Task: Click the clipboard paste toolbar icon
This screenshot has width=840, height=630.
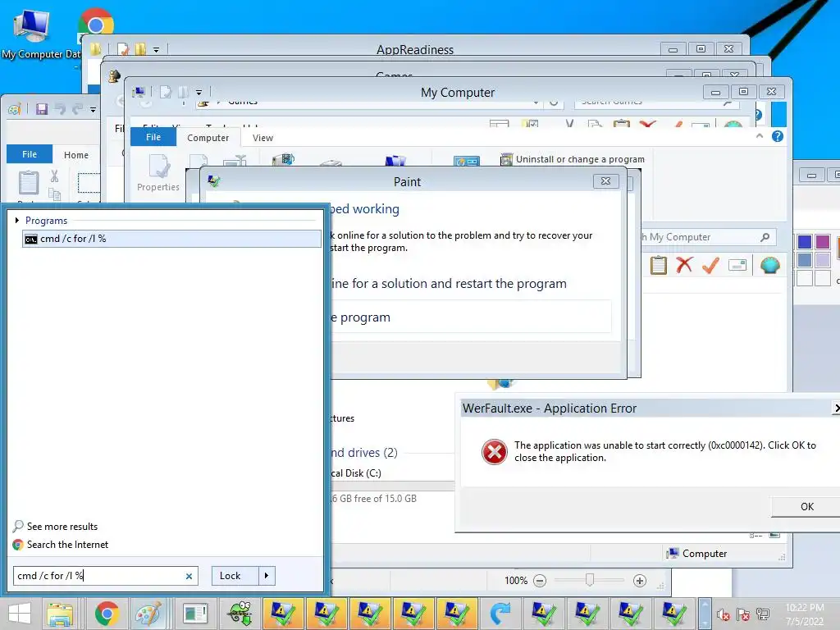Action: tap(659, 265)
